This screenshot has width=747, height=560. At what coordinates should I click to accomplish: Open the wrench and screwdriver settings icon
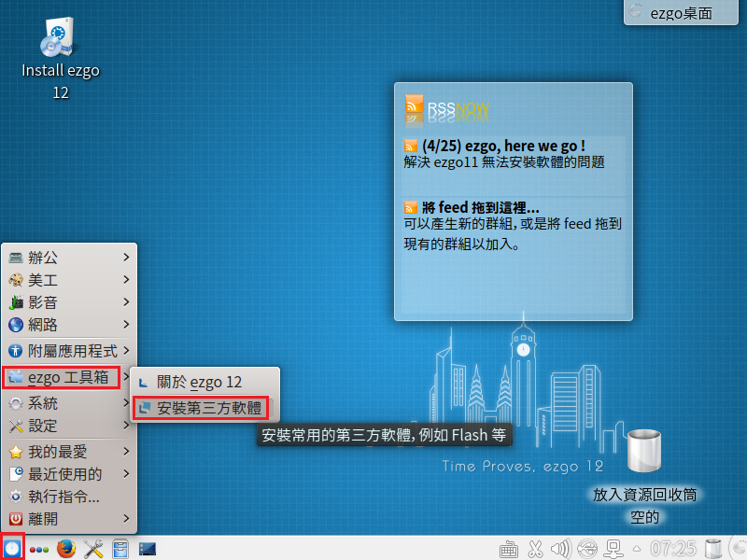pyautogui.click(x=93, y=549)
